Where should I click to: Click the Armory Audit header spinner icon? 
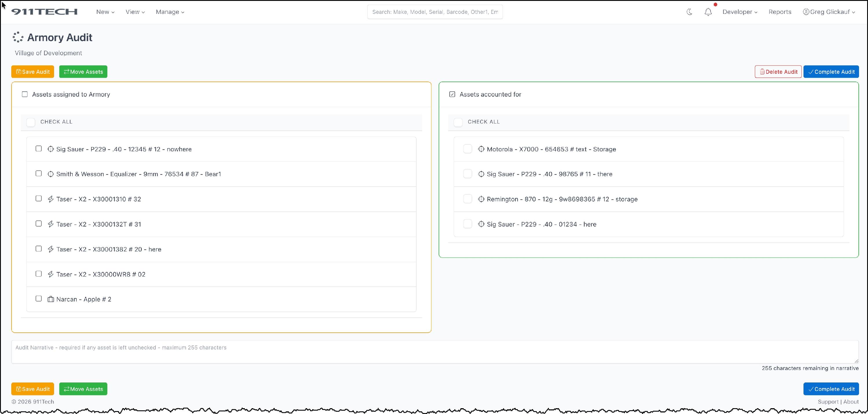[18, 37]
